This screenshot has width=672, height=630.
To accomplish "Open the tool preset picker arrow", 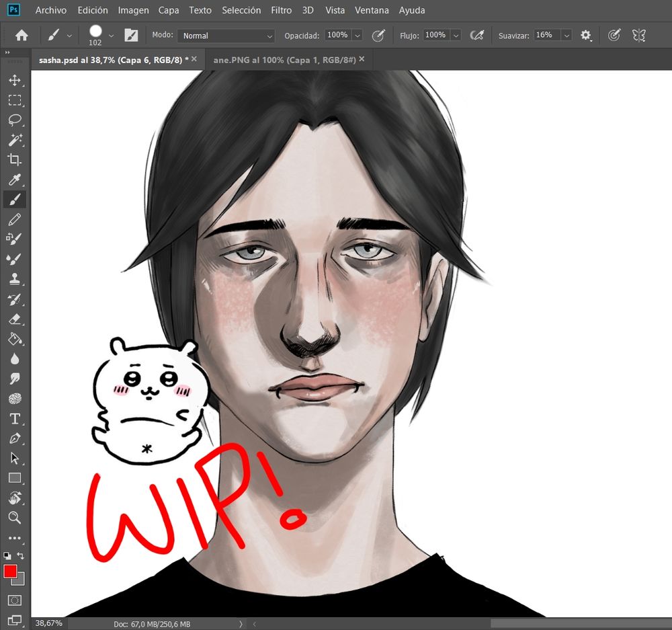I will click(69, 36).
